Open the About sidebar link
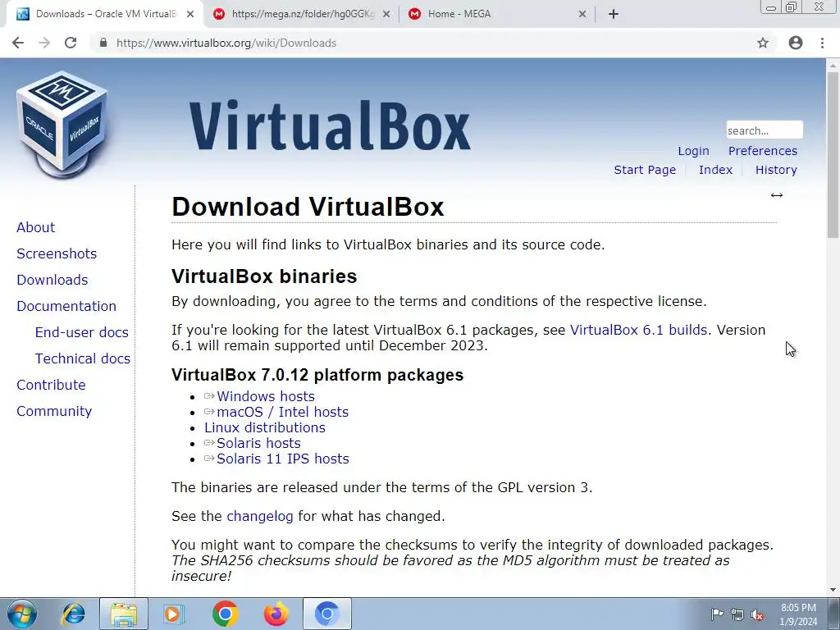The height and width of the screenshot is (630, 840). (36, 227)
